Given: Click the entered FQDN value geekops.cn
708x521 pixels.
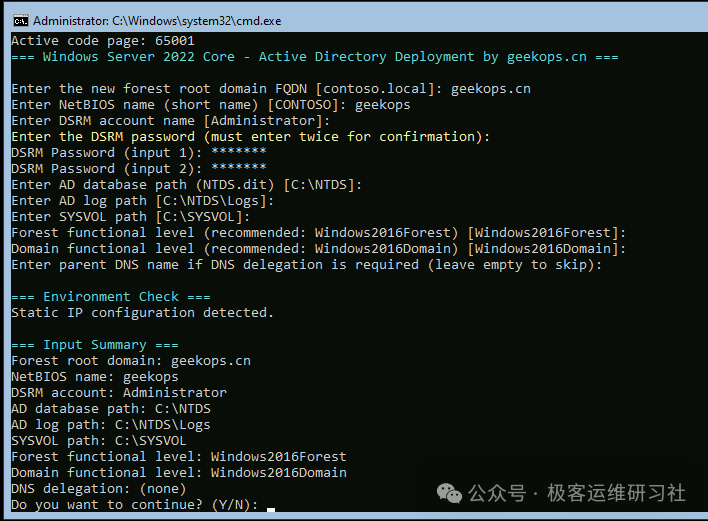Looking at the screenshot, I should pos(490,89).
